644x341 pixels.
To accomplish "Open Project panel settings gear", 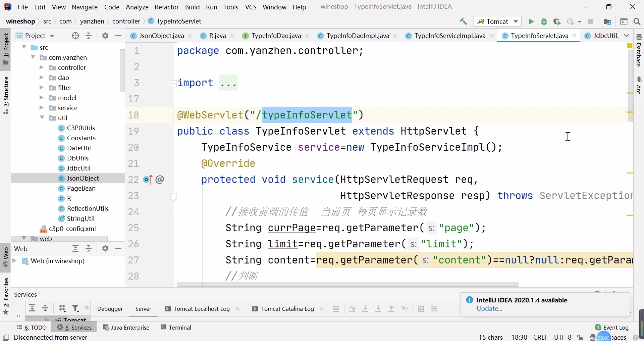I will [x=105, y=36].
